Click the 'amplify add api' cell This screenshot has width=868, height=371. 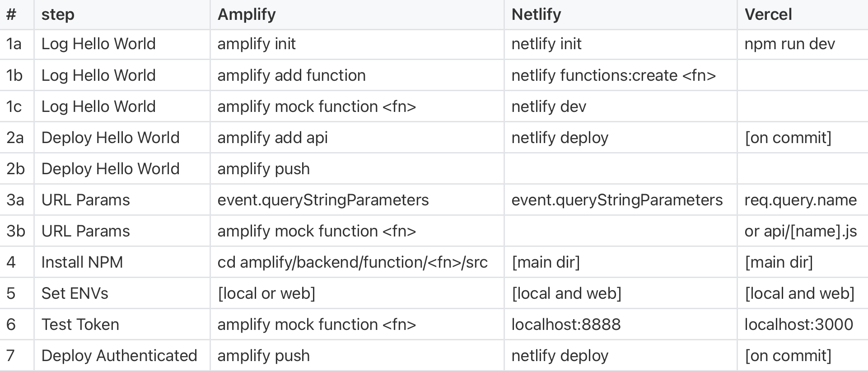pos(272,138)
